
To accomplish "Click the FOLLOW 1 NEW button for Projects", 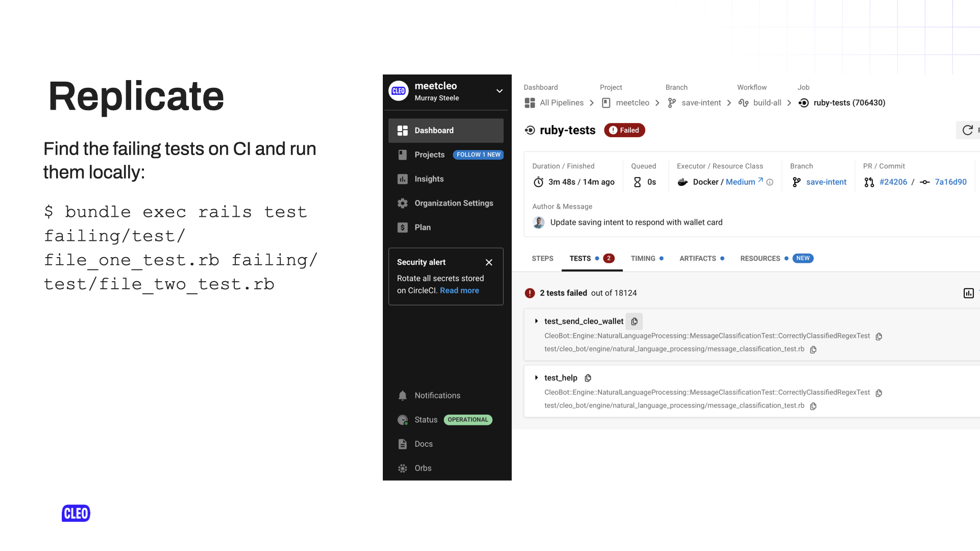I will pyautogui.click(x=479, y=155).
